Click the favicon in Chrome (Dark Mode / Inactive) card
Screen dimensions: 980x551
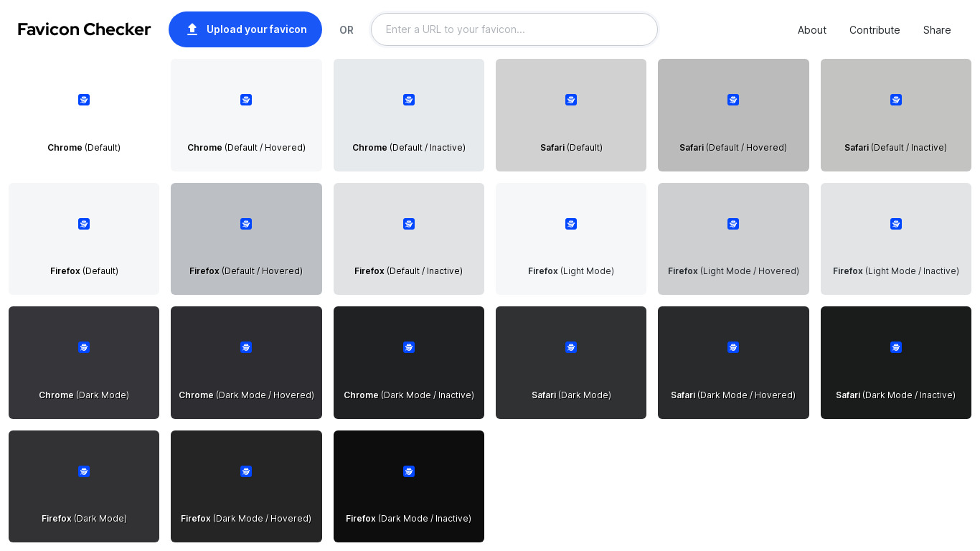(x=409, y=347)
